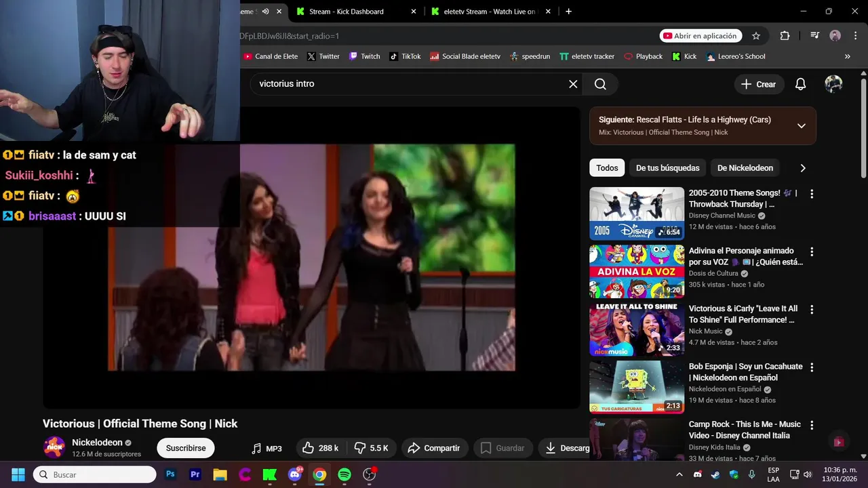Open YouTube notifications bell
This screenshot has height=488, width=868.
pos(800,84)
